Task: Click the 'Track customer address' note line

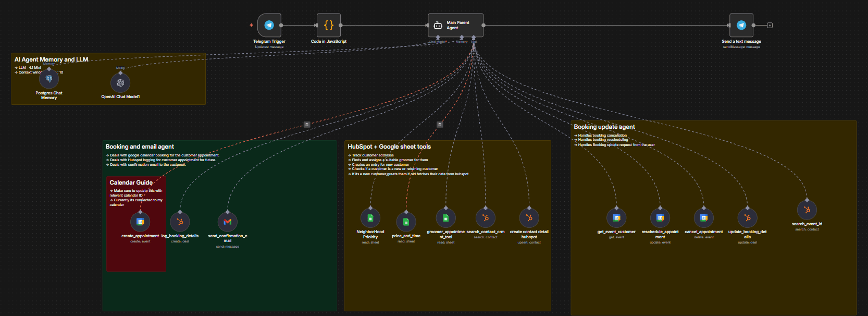Action: (x=371, y=155)
